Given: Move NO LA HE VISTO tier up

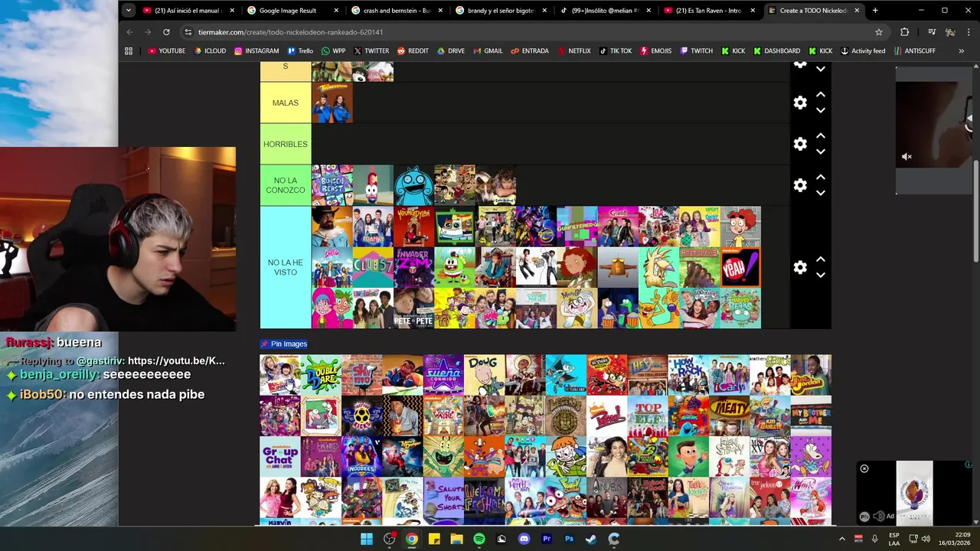Looking at the screenshot, I should click(x=820, y=259).
